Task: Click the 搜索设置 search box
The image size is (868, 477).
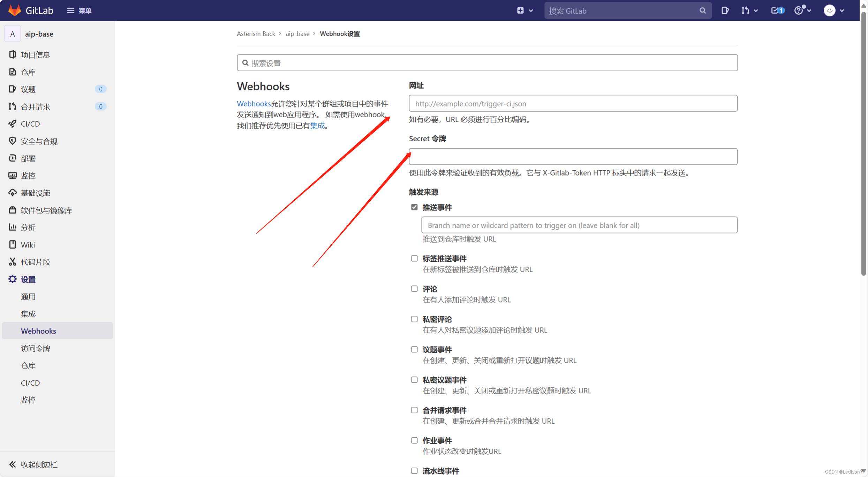Action: pos(487,63)
